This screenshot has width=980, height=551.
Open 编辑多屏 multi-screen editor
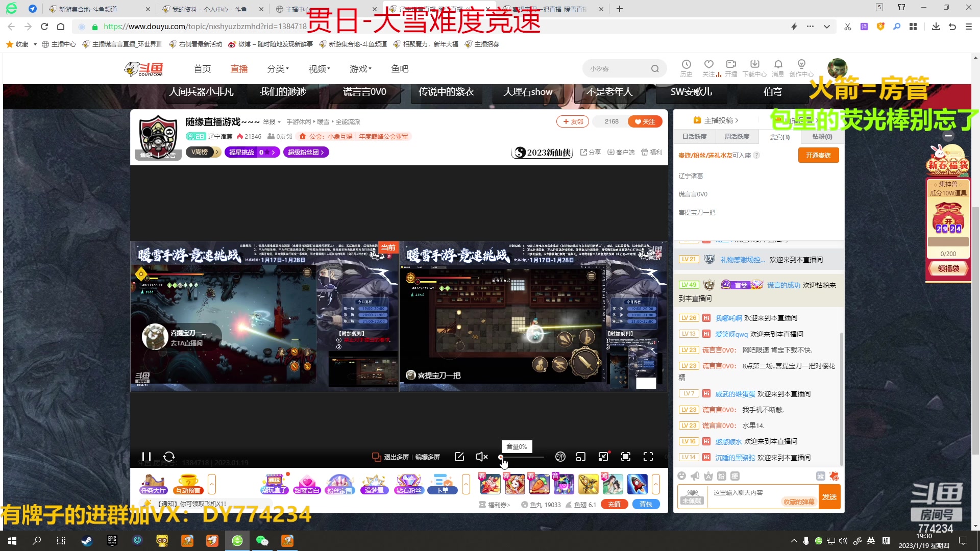click(x=428, y=457)
